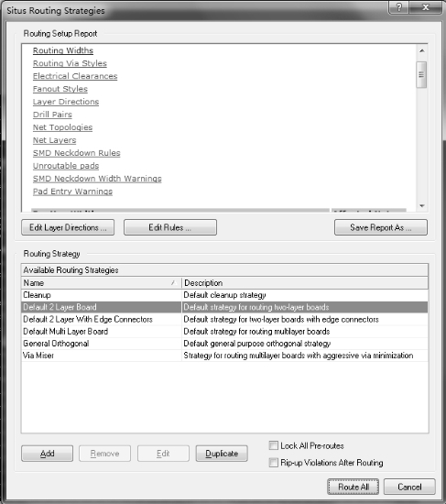Select the Cleanup strategy row

(224, 295)
